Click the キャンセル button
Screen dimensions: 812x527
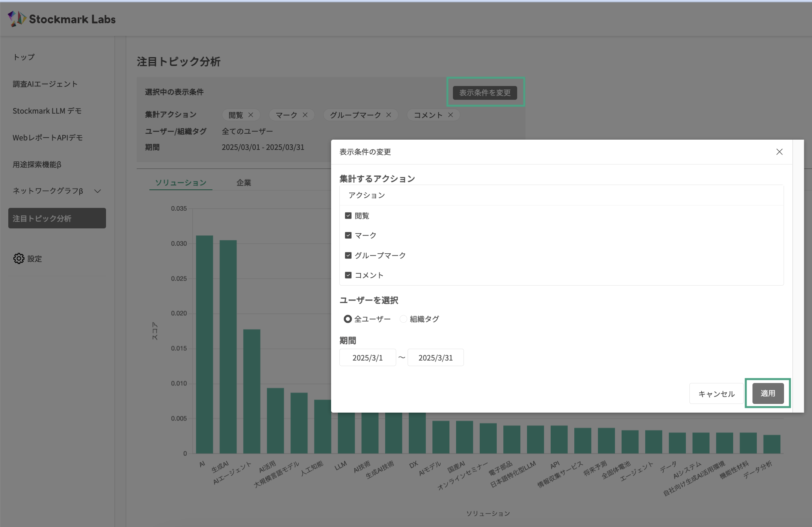(716, 394)
